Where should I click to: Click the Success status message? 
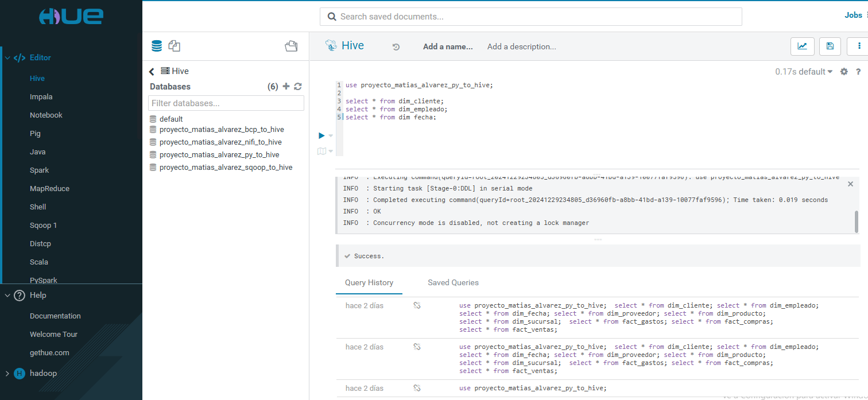pos(369,256)
